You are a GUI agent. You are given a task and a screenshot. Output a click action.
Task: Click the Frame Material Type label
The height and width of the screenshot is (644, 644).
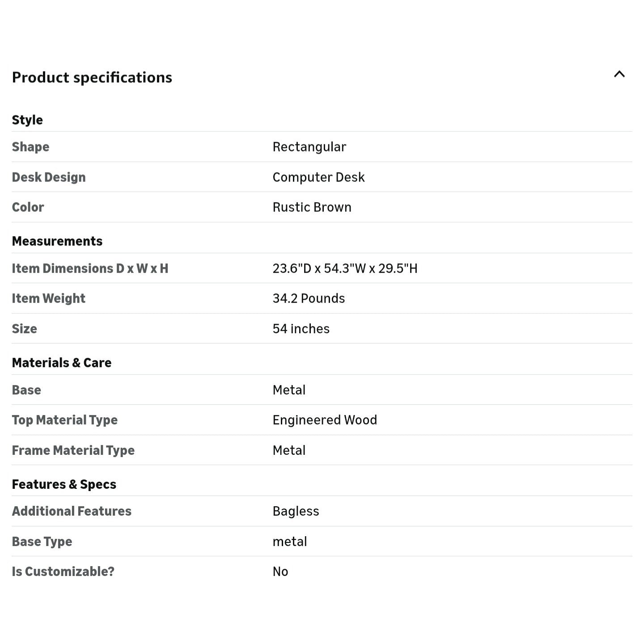(73, 450)
